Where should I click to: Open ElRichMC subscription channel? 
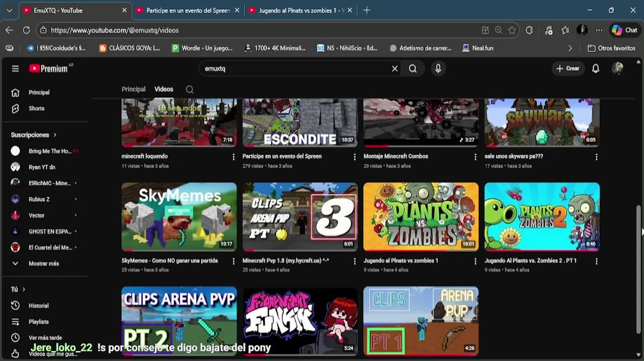pyautogui.click(x=44, y=183)
